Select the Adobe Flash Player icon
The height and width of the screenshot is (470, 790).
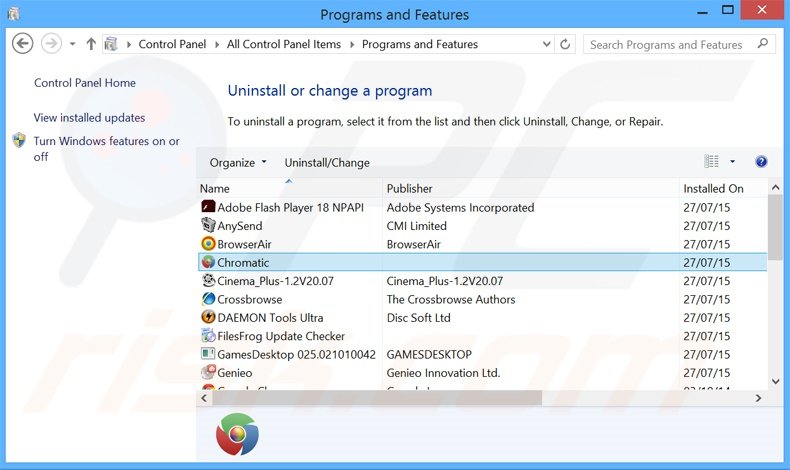click(x=208, y=207)
